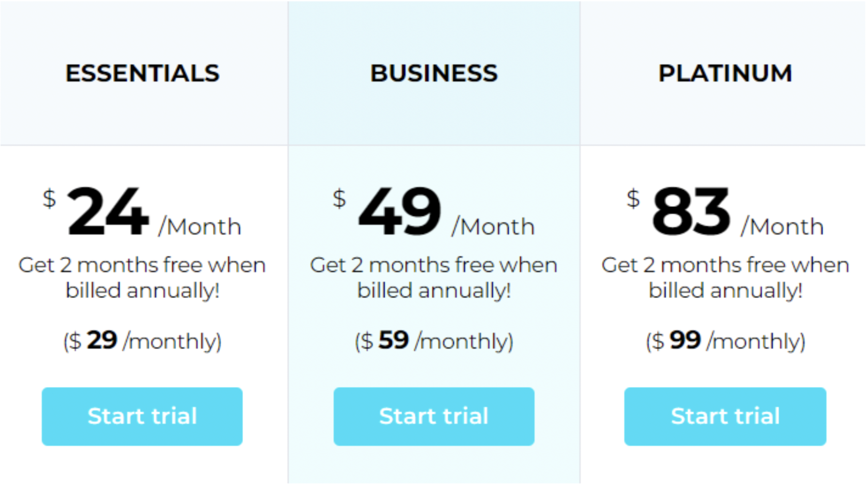This screenshot has height=484, width=868.
Task: Click the dollar sign before 83
Action: (633, 199)
